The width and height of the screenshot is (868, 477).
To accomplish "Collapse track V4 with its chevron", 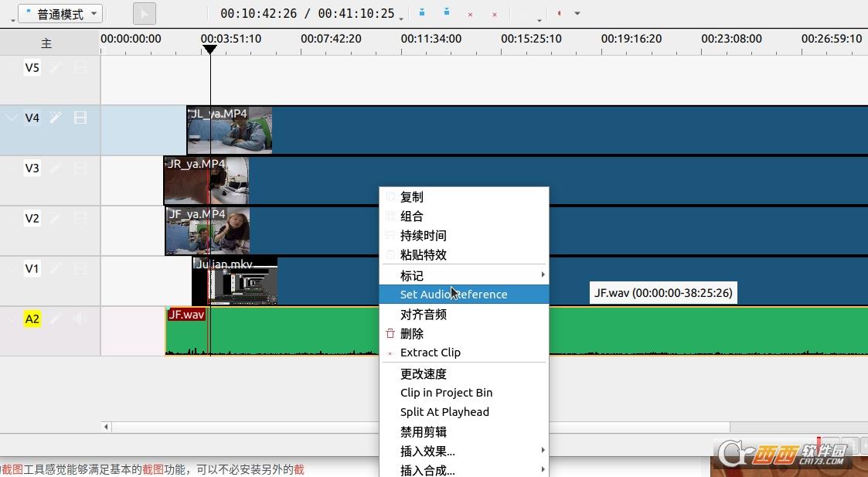I will click(12, 118).
